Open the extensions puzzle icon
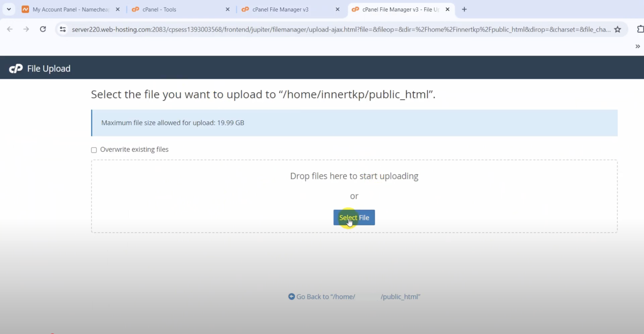 pyautogui.click(x=640, y=29)
